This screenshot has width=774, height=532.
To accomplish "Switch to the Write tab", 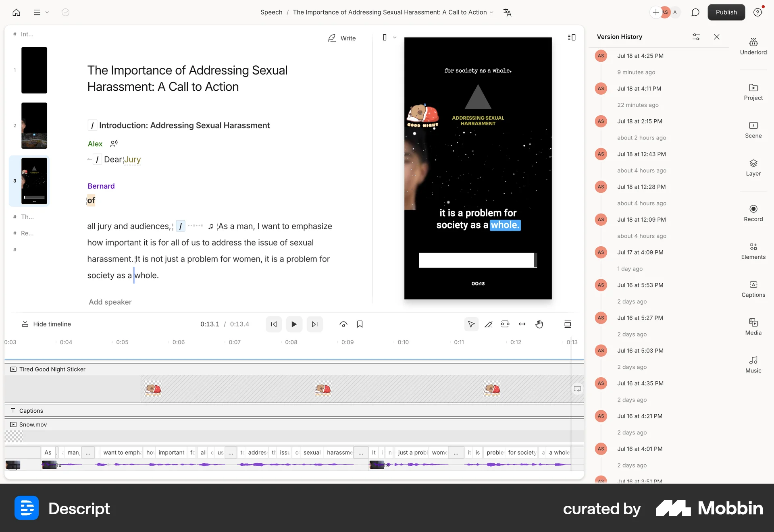I will (342, 38).
